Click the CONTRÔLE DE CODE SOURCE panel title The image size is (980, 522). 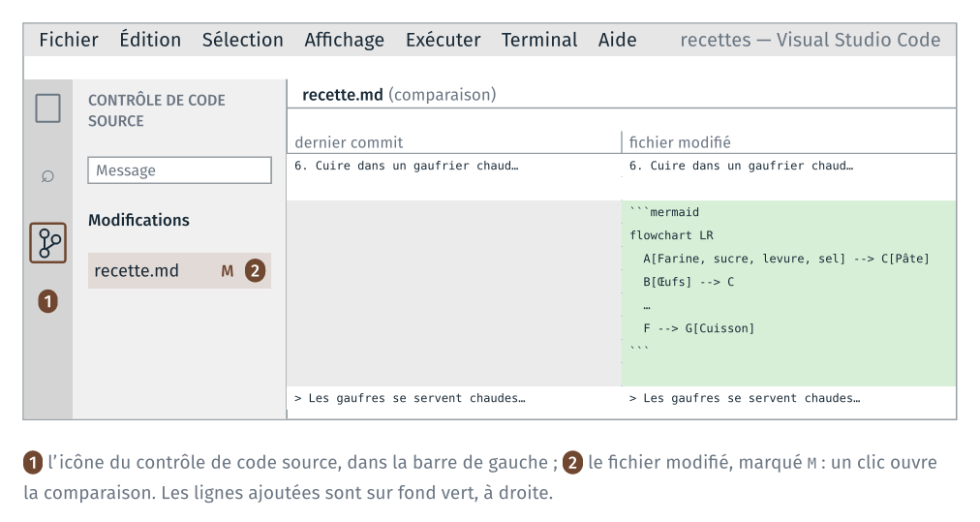[x=157, y=110]
